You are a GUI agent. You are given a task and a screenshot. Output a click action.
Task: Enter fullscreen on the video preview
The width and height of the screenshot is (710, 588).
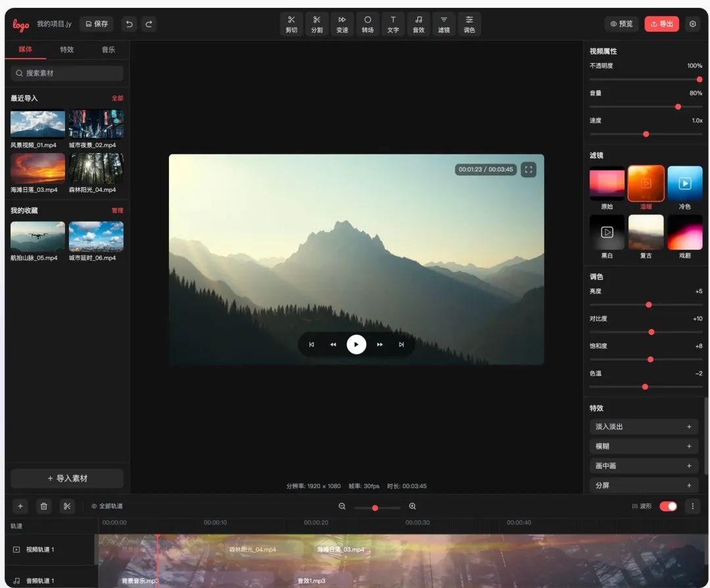[x=529, y=170]
